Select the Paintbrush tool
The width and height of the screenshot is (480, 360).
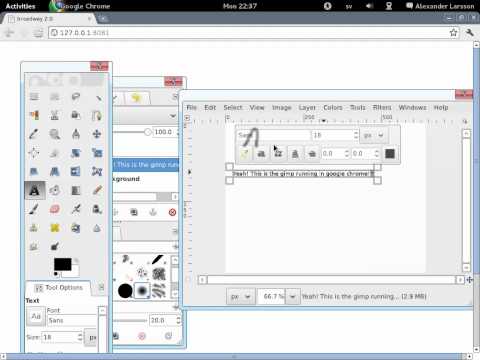[x=34, y=209]
